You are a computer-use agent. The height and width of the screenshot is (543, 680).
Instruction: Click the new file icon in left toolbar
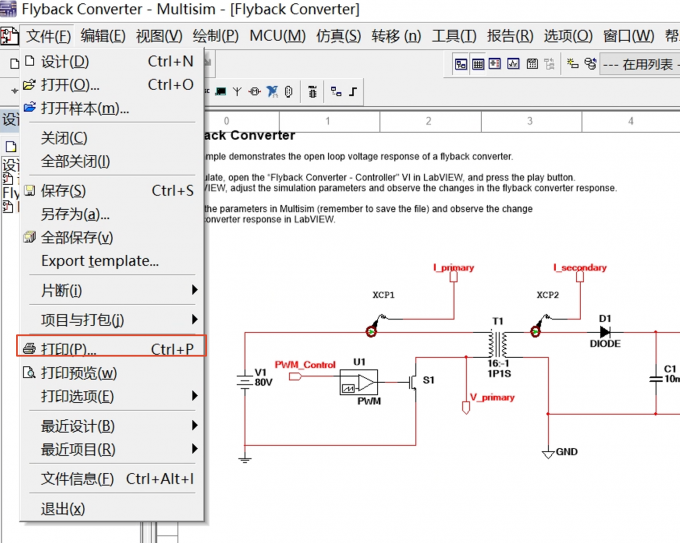tap(14, 64)
